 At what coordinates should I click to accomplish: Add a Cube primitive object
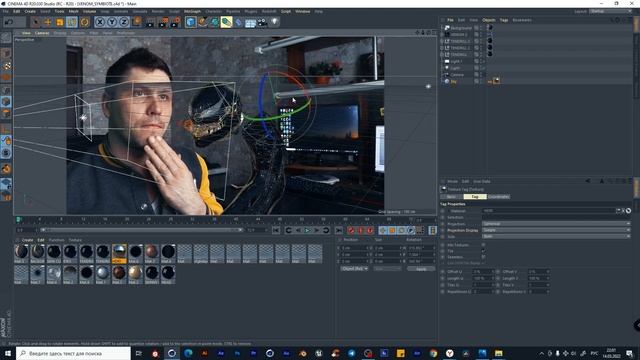coord(191,22)
